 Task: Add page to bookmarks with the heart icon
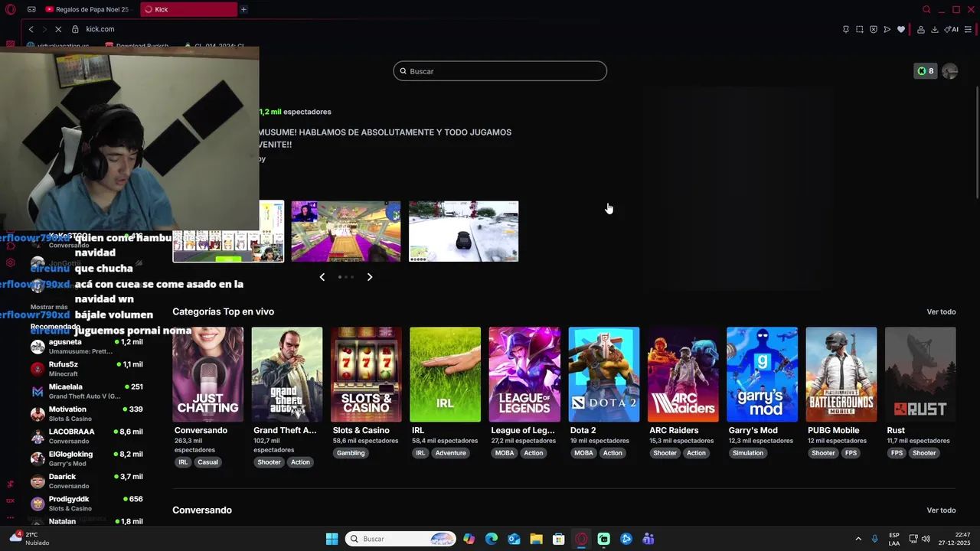click(901, 29)
